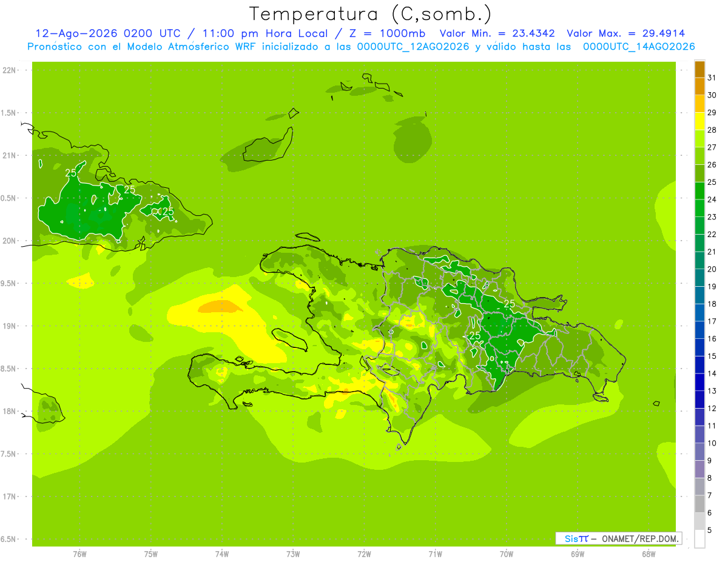Click the legend value "24" on colorbar
The image size is (728, 562).
pyautogui.click(x=712, y=199)
